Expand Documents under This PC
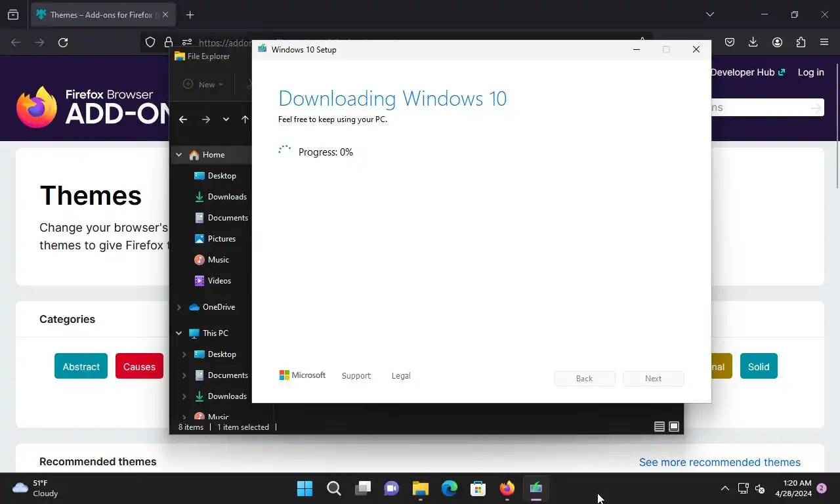This screenshot has height=504, width=840. tap(184, 375)
